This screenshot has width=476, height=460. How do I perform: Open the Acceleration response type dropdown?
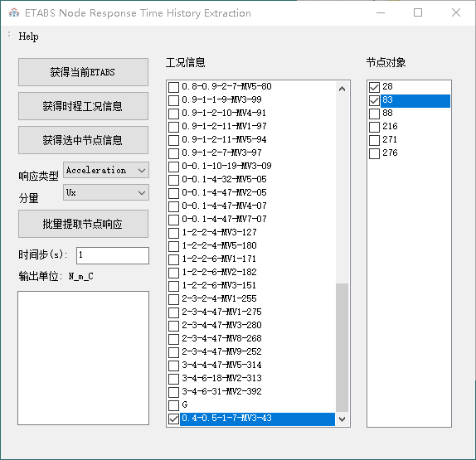tap(106, 170)
